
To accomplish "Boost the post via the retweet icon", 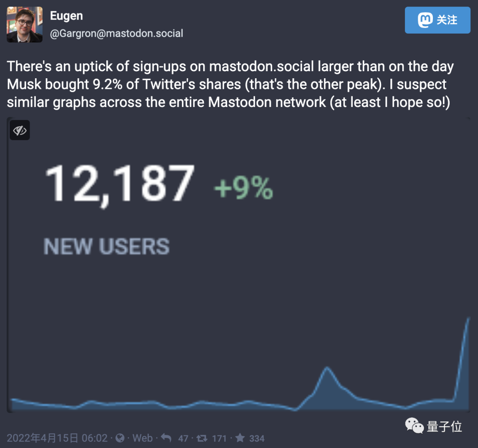I will click(202, 438).
